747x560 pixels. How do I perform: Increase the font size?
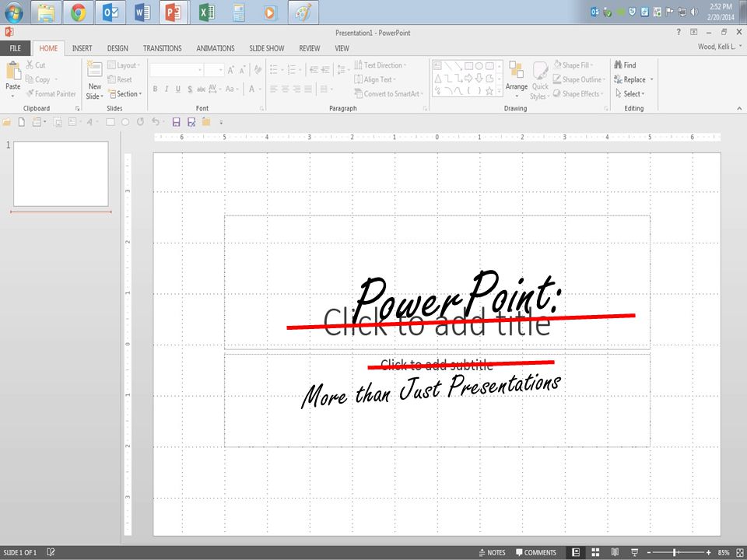tap(230, 70)
